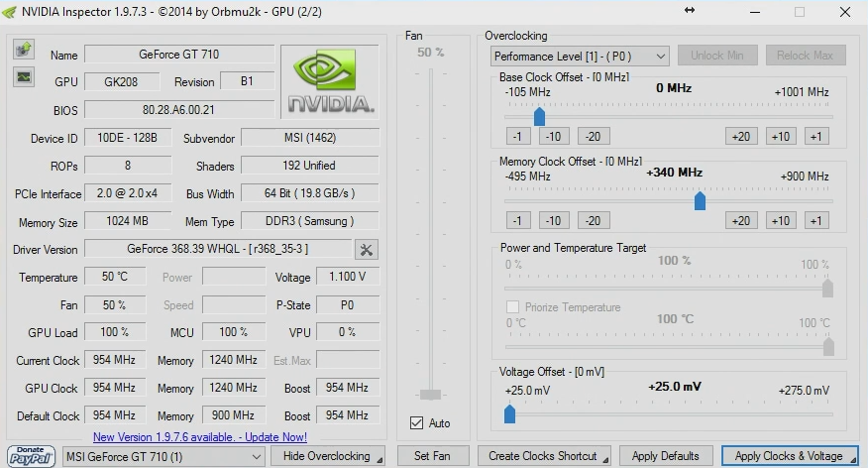Screen dimensions: 868x468
Task: Click the Temperature Target slider handle
Action: pyautogui.click(x=828, y=347)
